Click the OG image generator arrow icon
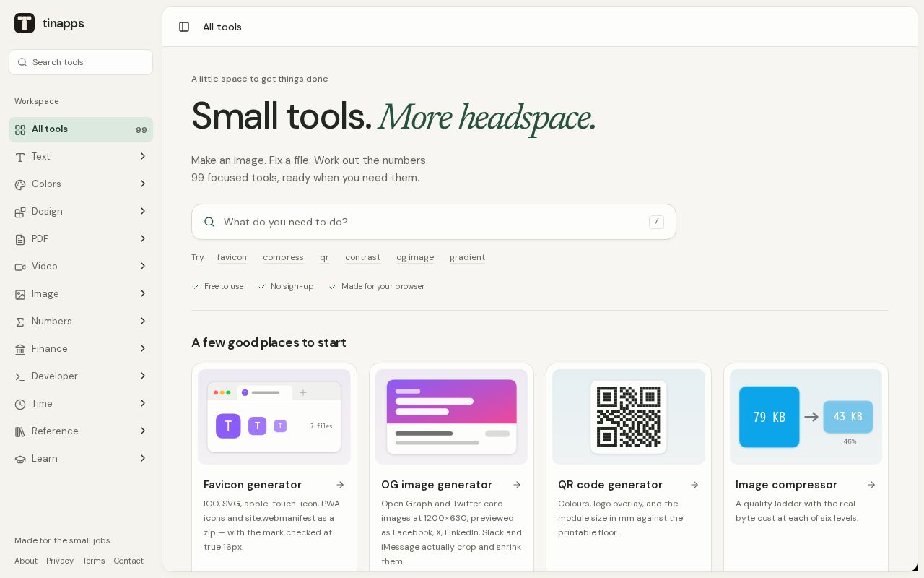This screenshot has height=578, width=924. click(x=517, y=485)
